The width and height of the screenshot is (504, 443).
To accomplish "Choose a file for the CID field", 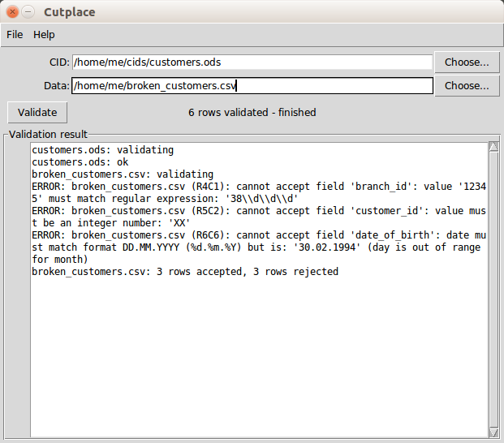I will coord(467,62).
